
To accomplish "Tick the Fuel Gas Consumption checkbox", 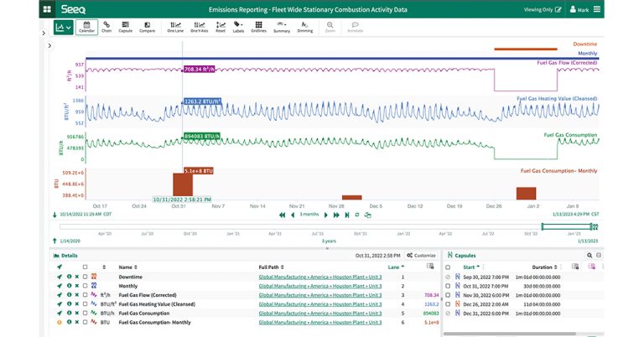I will coord(84,312).
